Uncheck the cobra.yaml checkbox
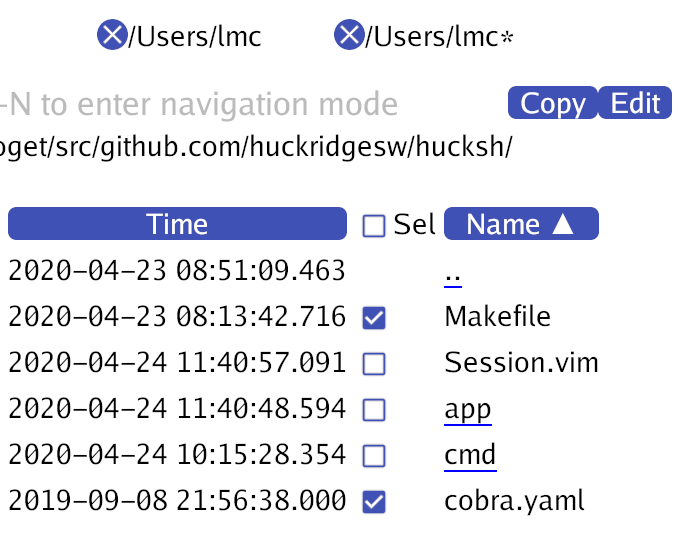678x534 pixels. tap(374, 502)
